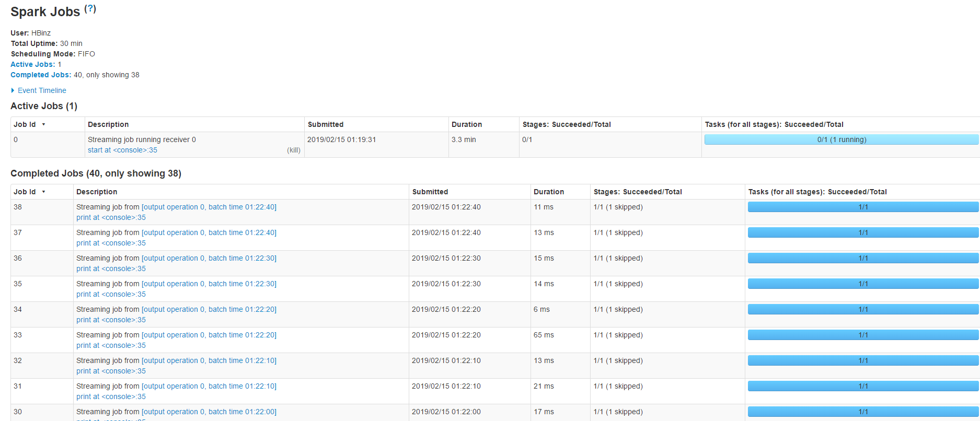Open output operation batch link for job 35
This screenshot has height=421, width=980.
pos(209,284)
